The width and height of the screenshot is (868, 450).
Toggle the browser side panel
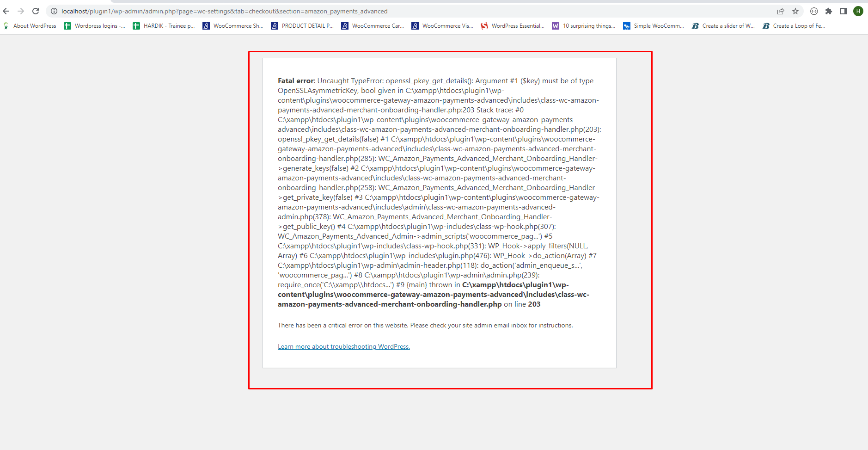click(844, 11)
